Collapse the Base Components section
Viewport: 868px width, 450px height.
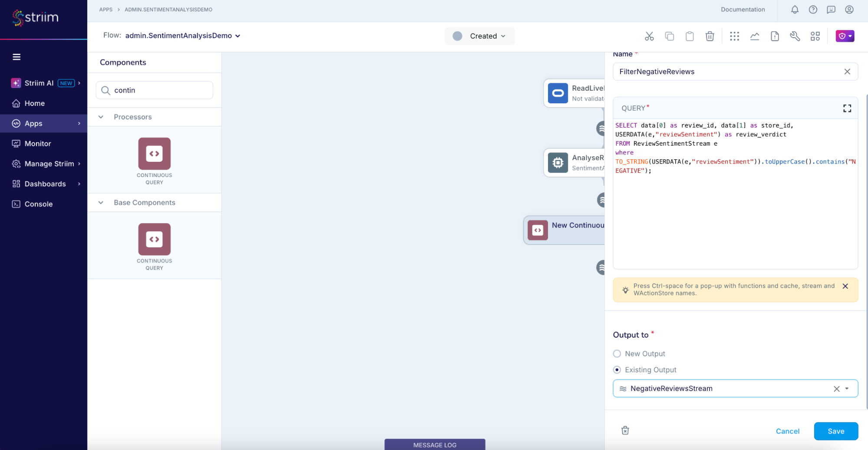101,203
